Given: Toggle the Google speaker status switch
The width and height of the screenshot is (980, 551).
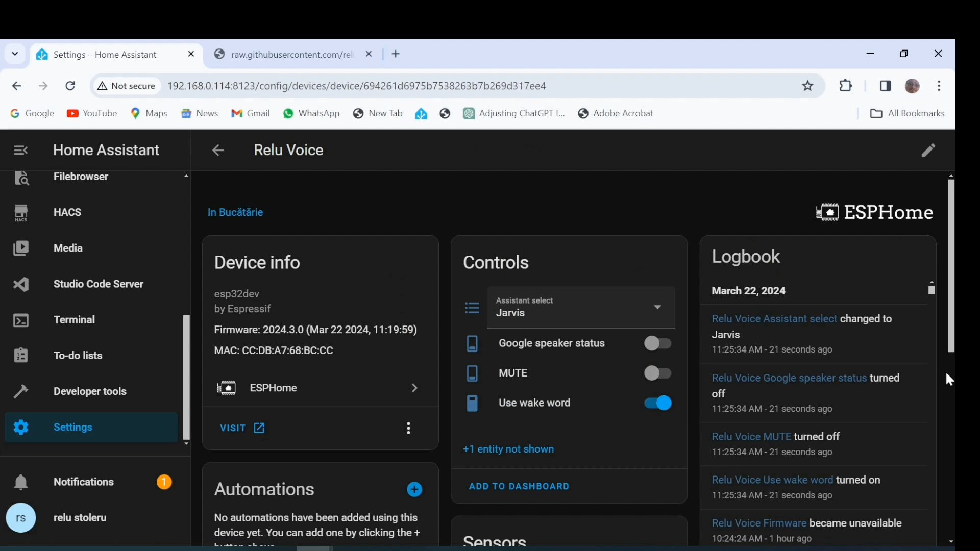Looking at the screenshot, I should tap(657, 343).
